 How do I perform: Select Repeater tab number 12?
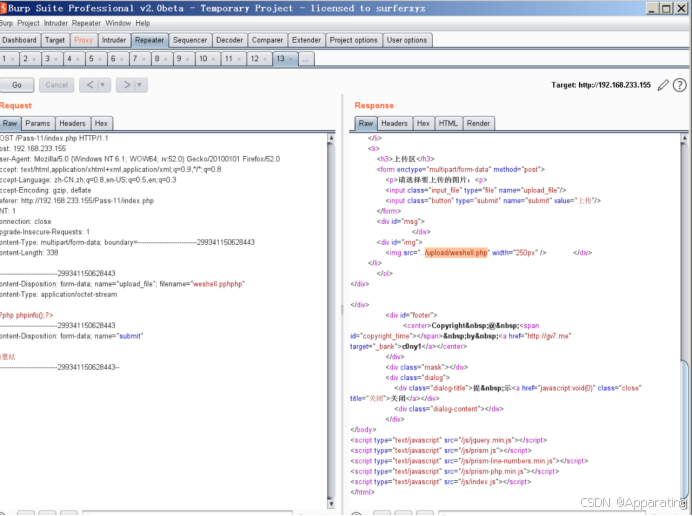click(x=255, y=59)
